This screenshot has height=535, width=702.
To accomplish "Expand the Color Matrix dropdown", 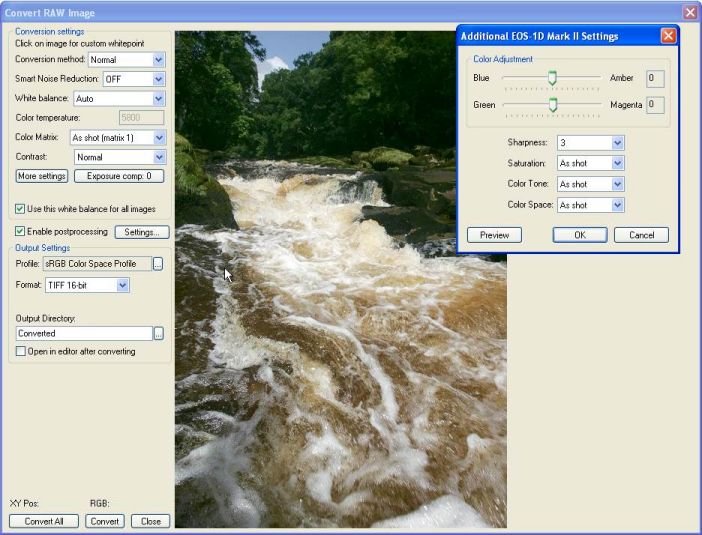I will [x=158, y=137].
